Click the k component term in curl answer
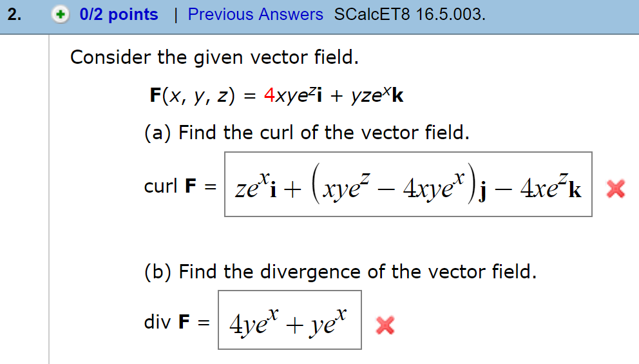 pyautogui.click(x=551, y=188)
